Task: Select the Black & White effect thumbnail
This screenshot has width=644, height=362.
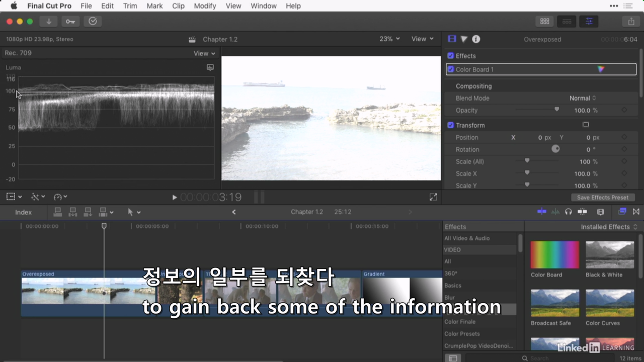Action: point(610,255)
